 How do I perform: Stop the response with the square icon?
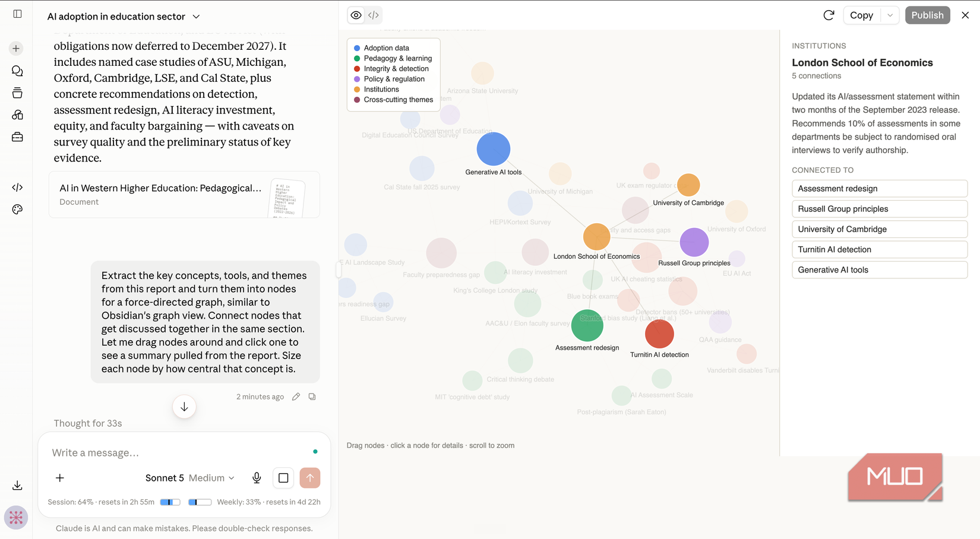coord(283,478)
